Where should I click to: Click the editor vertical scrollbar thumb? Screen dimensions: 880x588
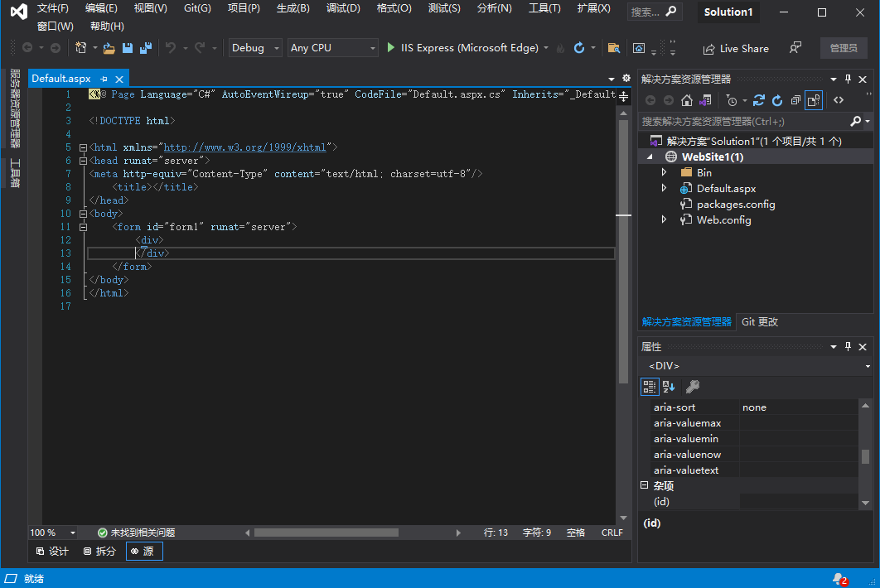click(623, 252)
